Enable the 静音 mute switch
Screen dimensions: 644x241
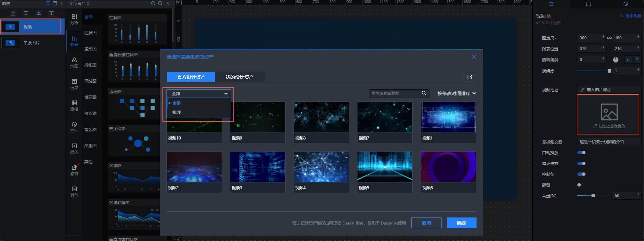pyautogui.click(x=581, y=185)
